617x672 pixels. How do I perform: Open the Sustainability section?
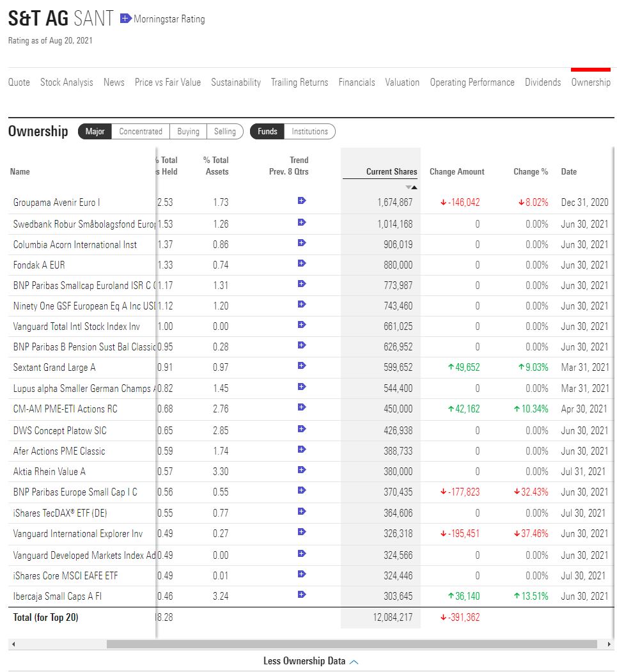click(237, 82)
